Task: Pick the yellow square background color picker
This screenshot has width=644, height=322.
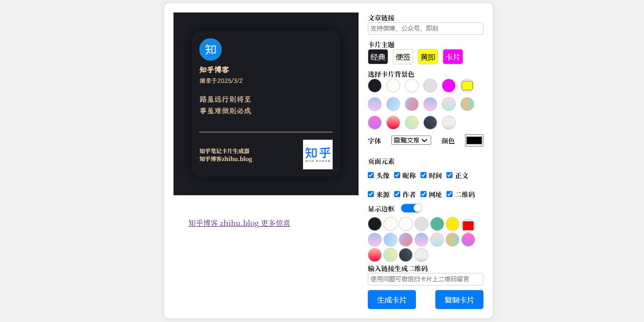Action: (467, 86)
